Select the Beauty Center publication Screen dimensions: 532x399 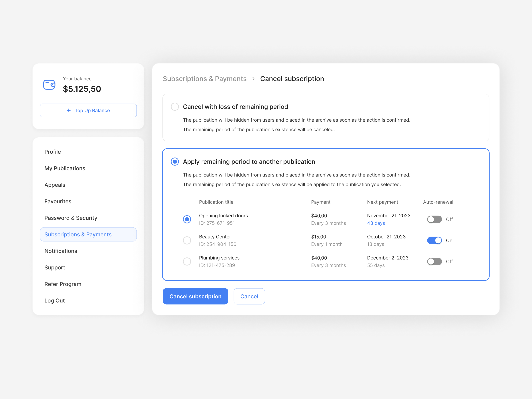pyautogui.click(x=187, y=240)
